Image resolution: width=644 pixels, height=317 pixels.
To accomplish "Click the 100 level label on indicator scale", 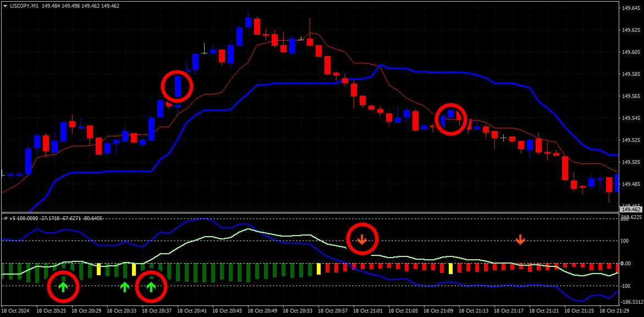I will (x=624, y=241).
